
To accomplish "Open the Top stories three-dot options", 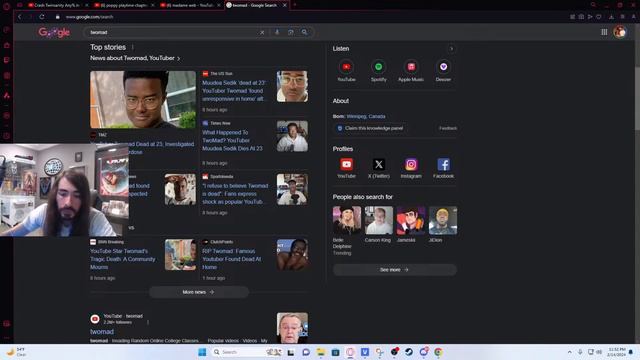I will click(133, 47).
